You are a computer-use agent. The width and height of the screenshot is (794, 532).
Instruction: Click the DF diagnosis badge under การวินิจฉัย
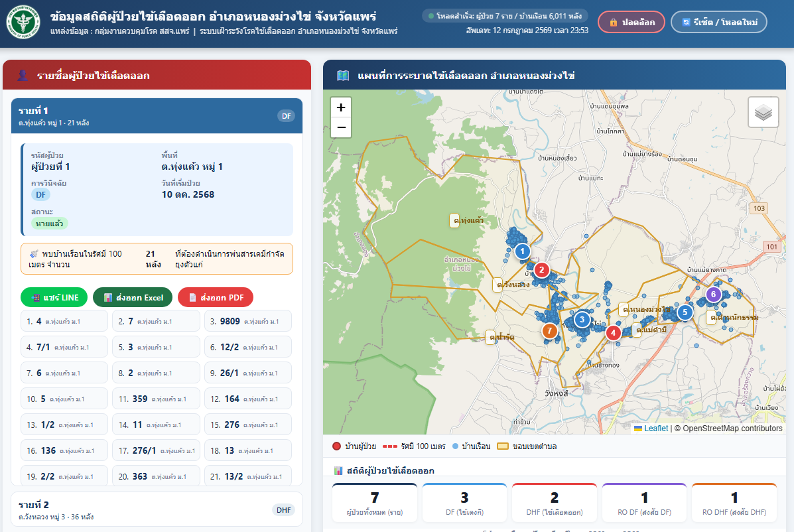point(41,194)
